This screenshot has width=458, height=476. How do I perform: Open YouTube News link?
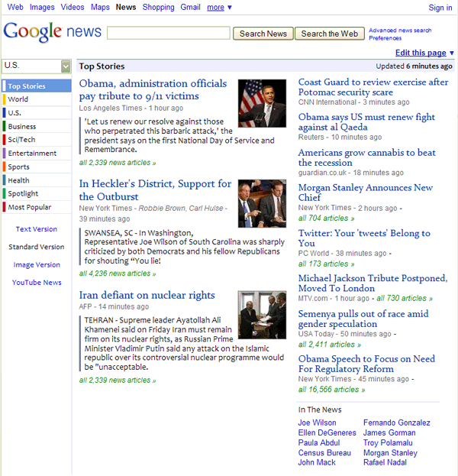pos(37,283)
